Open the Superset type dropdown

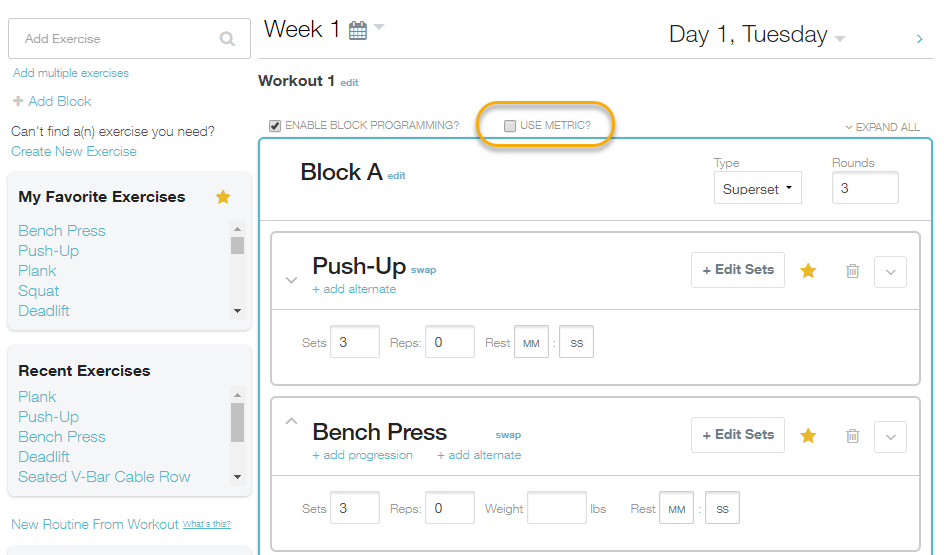(x=757, y=188)
